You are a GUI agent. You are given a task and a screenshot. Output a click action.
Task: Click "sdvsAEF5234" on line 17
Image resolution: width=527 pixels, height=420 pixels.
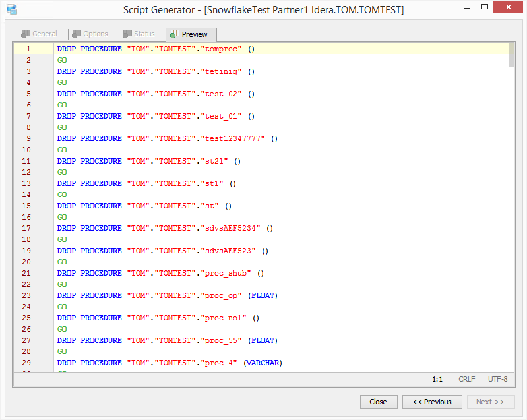point(230,228)
